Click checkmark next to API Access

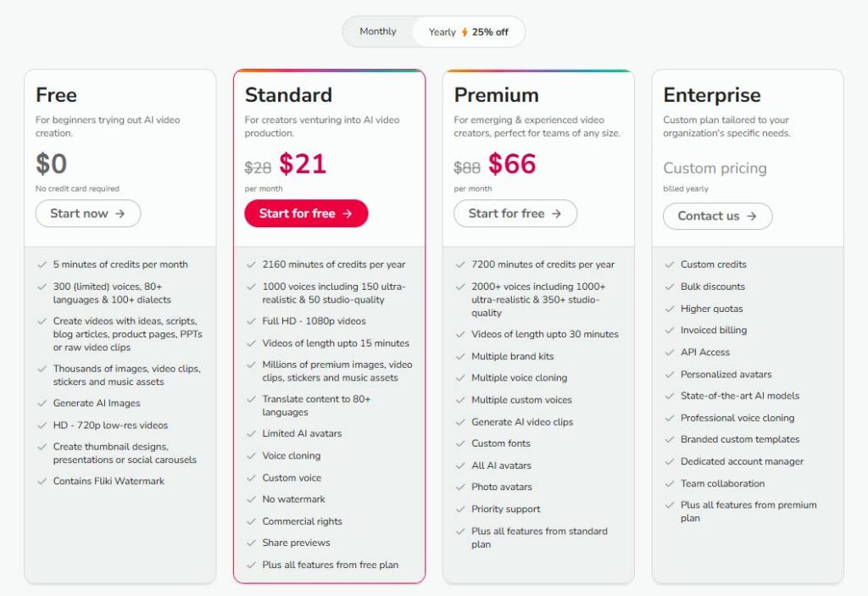pyautogui.click(x=670, y=353)
